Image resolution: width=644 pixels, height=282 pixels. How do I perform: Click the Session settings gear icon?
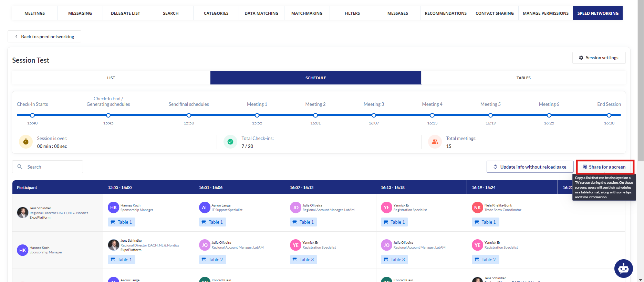click(x=581, y=58)
